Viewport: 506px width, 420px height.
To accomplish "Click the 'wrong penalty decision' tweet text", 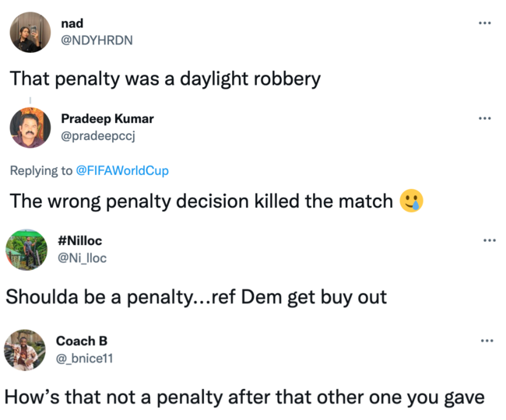I will [201, 201].
